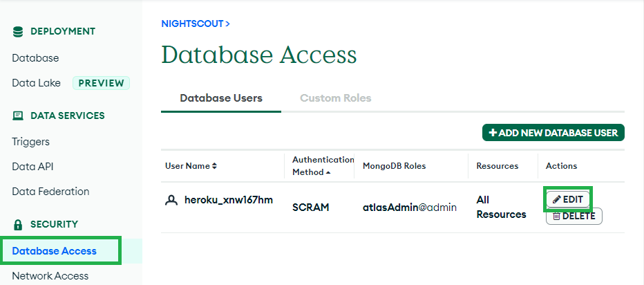Click the SECURITY section header text
This screenshot has height=285, width=644.
[x=54, y=225]
